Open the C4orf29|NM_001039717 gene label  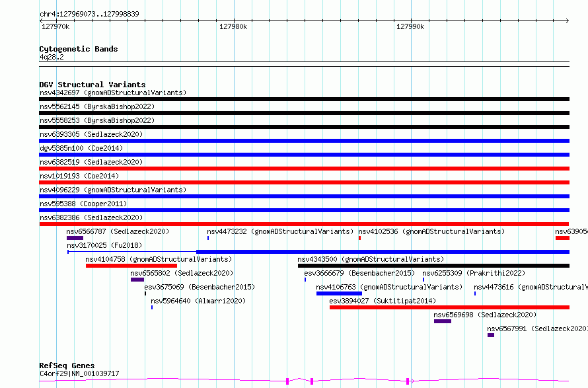tap(79, 373)
